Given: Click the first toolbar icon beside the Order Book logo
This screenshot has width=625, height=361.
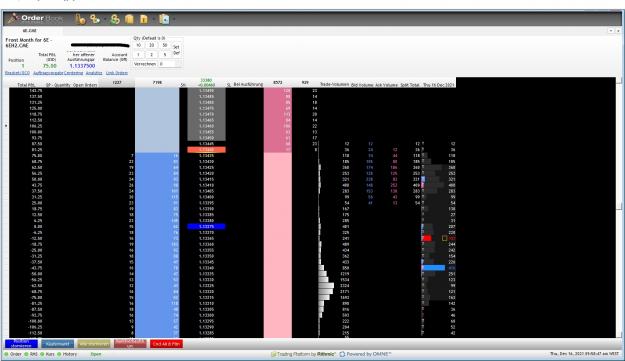Looking at the screenshot, I should click(80, 19).
